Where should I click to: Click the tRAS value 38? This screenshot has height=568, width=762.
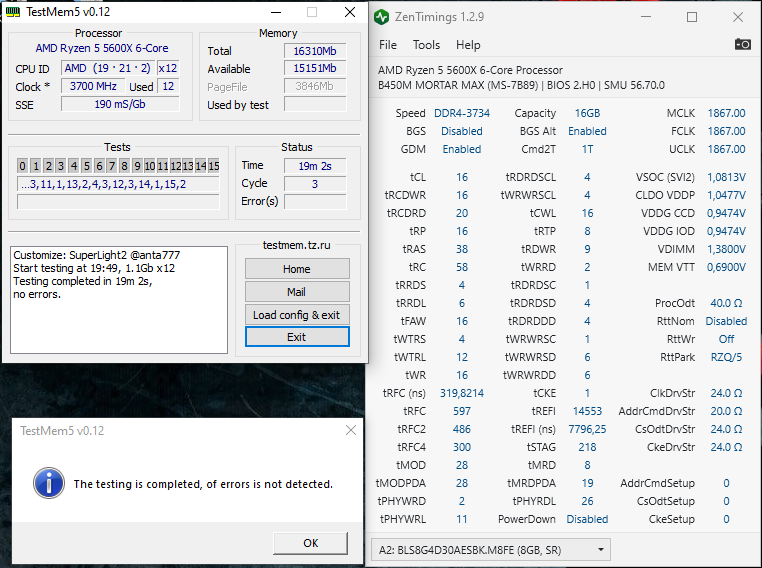pos(462,249)
